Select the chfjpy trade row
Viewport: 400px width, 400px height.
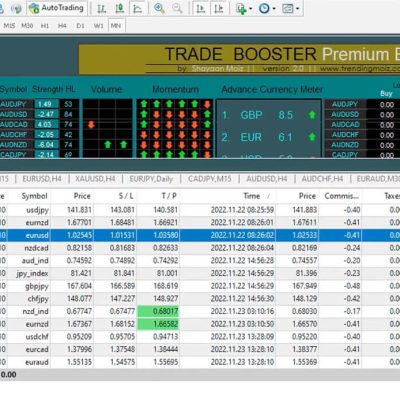tap(200, 299)
